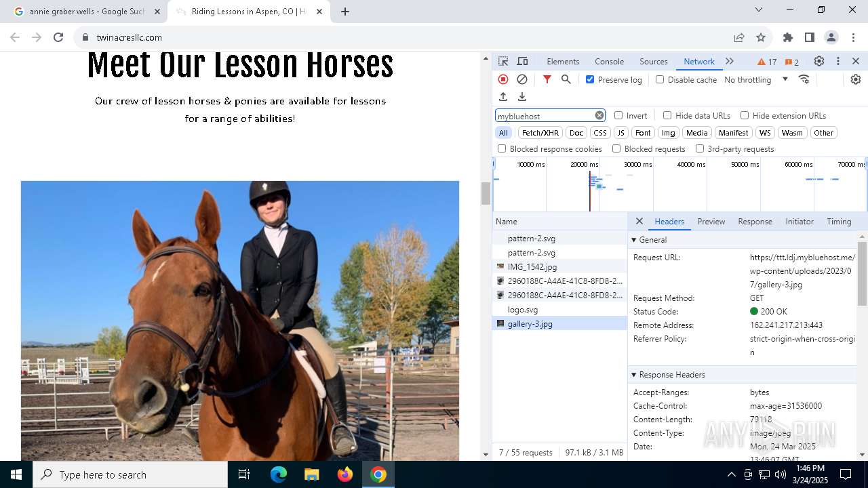This screenshot has width=868, height=488.
Task: Open a new browser tab
Action: (x=345, y=12)
